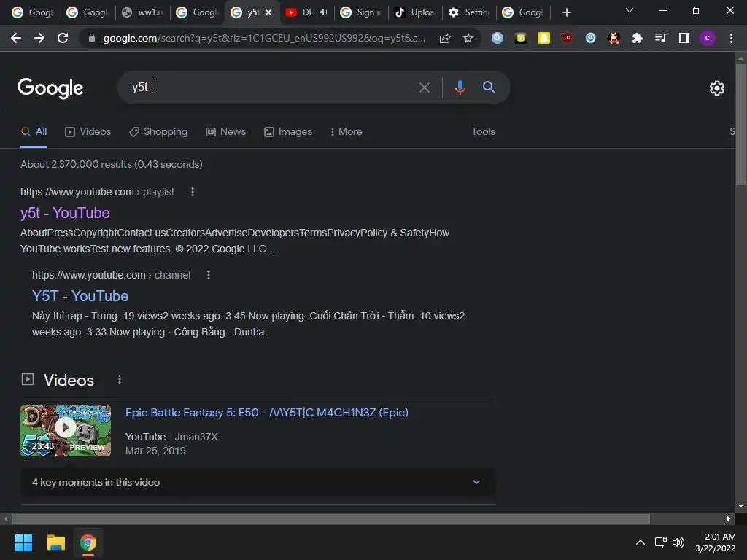Open the y5t - YouTube playlist link
The width and height of the screenshot is (747, 560).
pyautogui.click(x=65, y=213)
